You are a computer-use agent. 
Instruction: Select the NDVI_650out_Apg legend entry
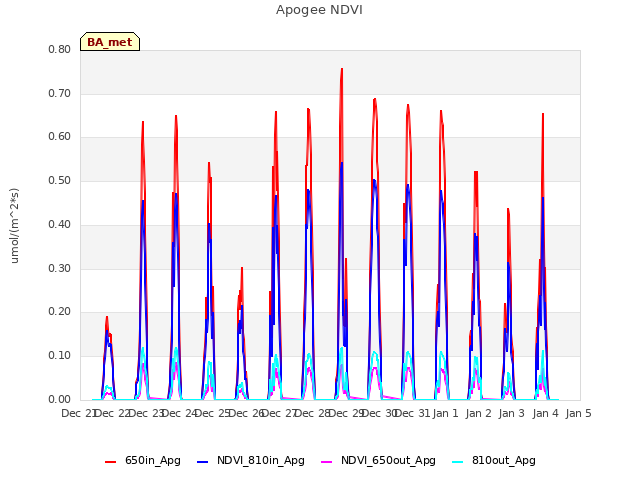click(378, 460)
